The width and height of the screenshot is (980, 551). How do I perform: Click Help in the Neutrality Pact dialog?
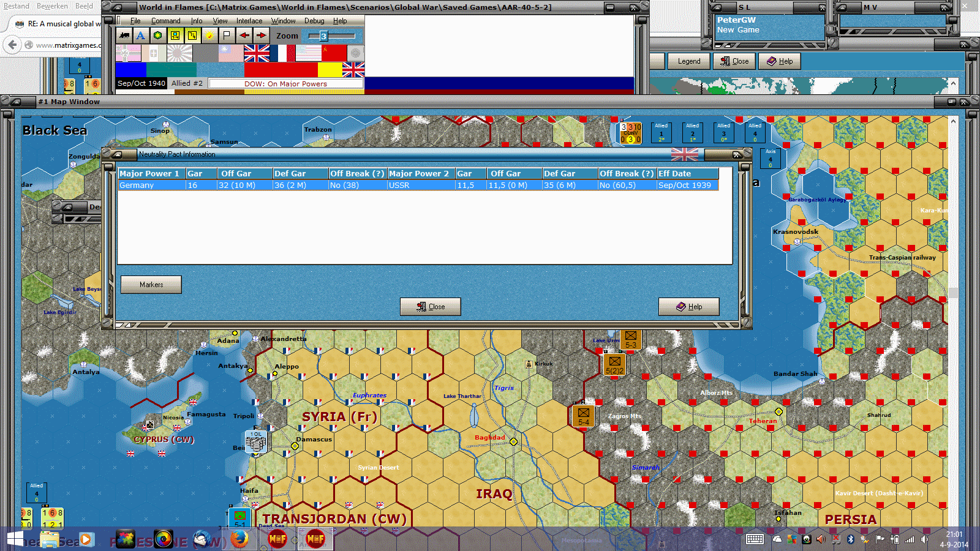(x=689, y=307)
